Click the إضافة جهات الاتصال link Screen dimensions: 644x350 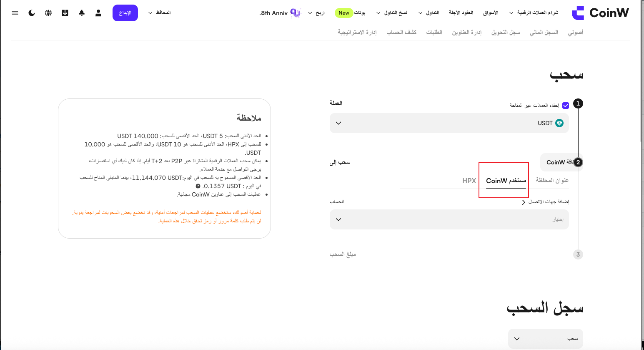545,202
